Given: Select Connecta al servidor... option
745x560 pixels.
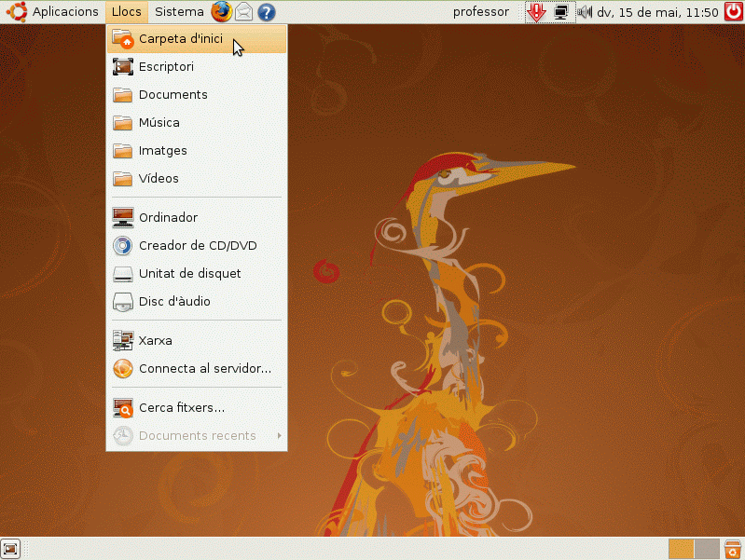Looking at the screenshot, I should 204,368.
